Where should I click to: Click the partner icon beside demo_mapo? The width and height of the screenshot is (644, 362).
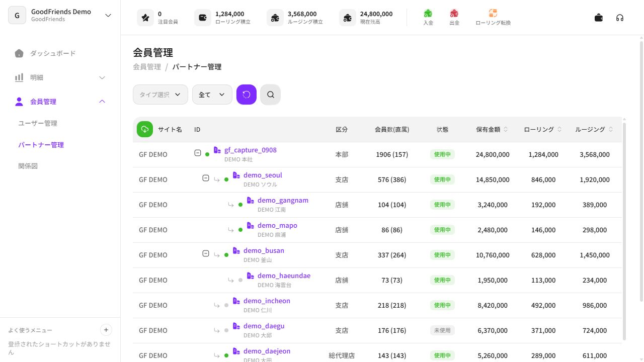[251, 225]
